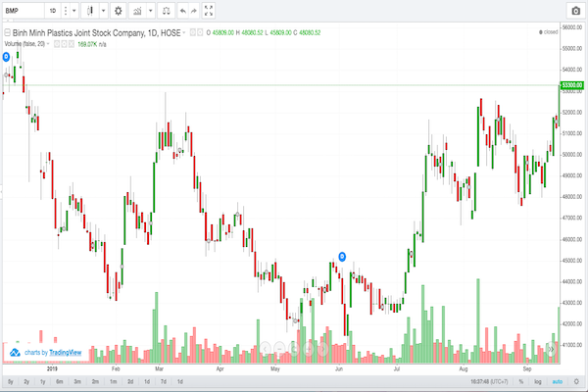Viewport: 588px width, 392px height.
Task: Open the 1D interval selector
Action: pos(53,11)
